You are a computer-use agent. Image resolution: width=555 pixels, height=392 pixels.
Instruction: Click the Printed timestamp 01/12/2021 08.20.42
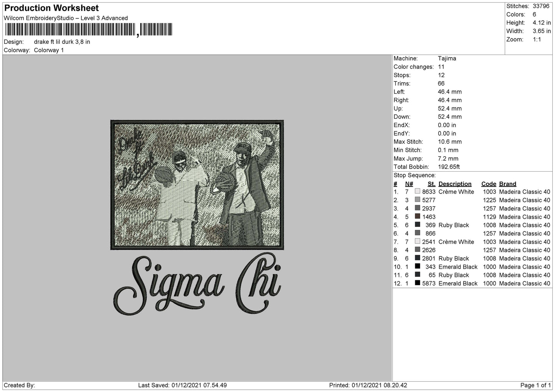coord(379,385)
